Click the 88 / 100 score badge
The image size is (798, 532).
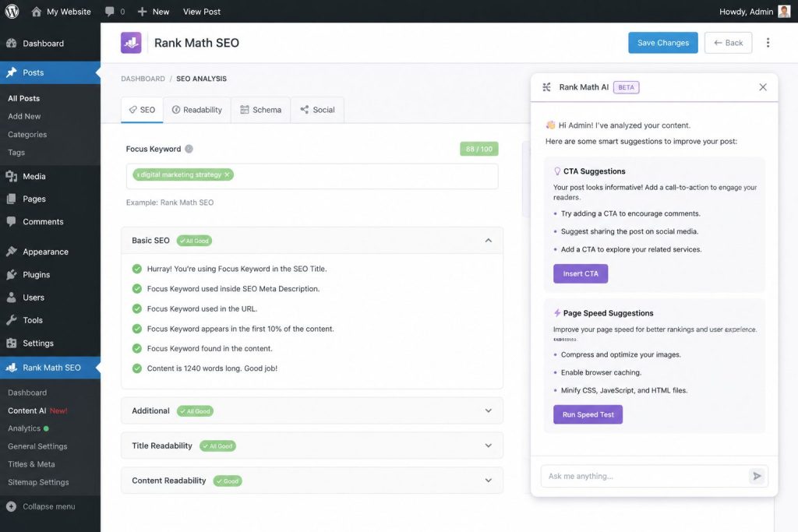[x=479, y=149]
